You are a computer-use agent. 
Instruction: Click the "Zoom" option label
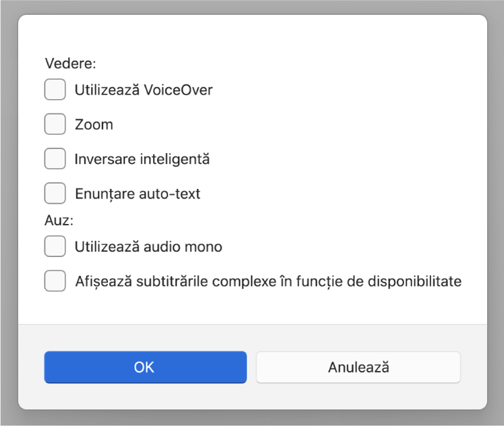pos(94,125)
